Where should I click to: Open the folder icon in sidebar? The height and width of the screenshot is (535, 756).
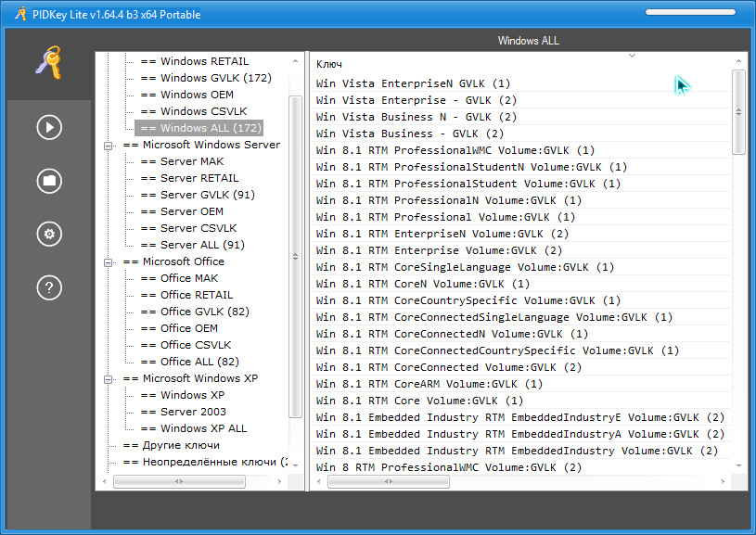[49, 181]
